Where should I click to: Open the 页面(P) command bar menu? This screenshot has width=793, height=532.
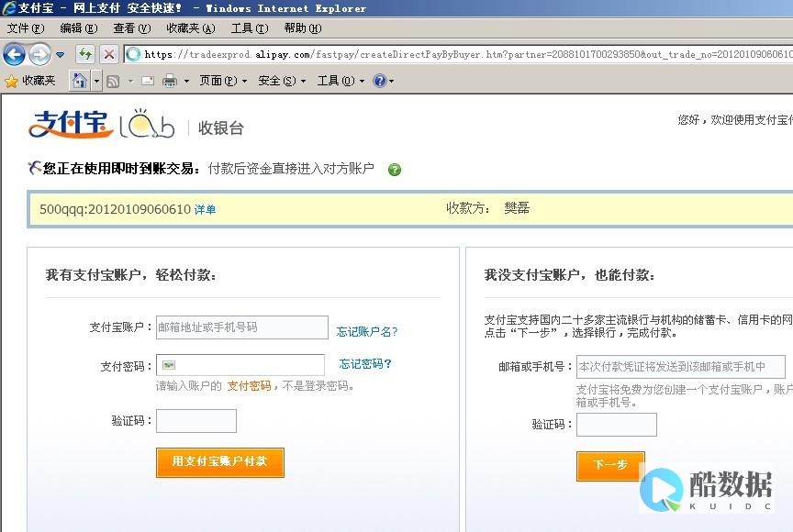click(x=223, y=81)
